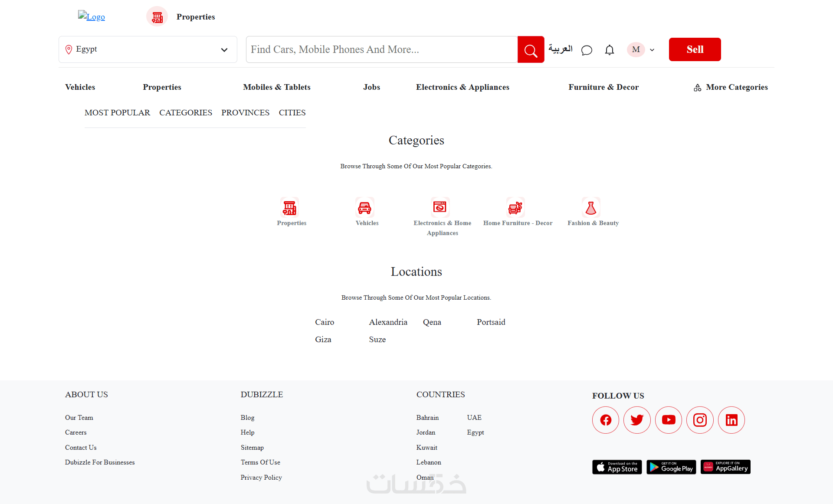Select the Mobiles & Tablets menu item
The image size is (833, 504).
[x=276, y=87]
